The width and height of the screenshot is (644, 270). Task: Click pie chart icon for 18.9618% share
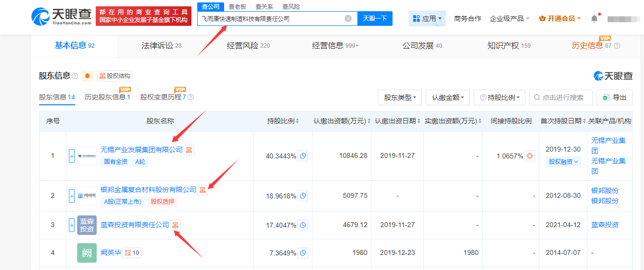tap(303, 196)
